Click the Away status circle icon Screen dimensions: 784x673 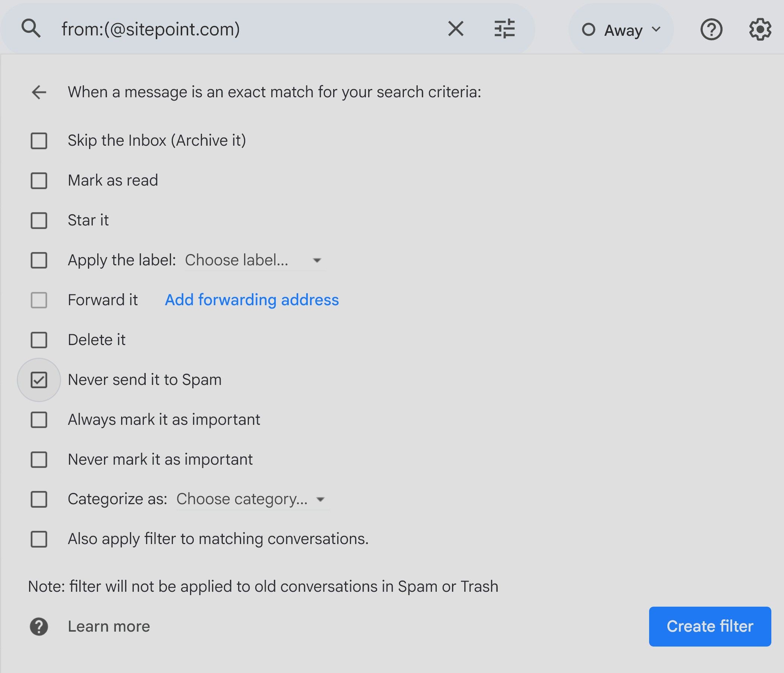pyautogui.click(x=588, y=29)
